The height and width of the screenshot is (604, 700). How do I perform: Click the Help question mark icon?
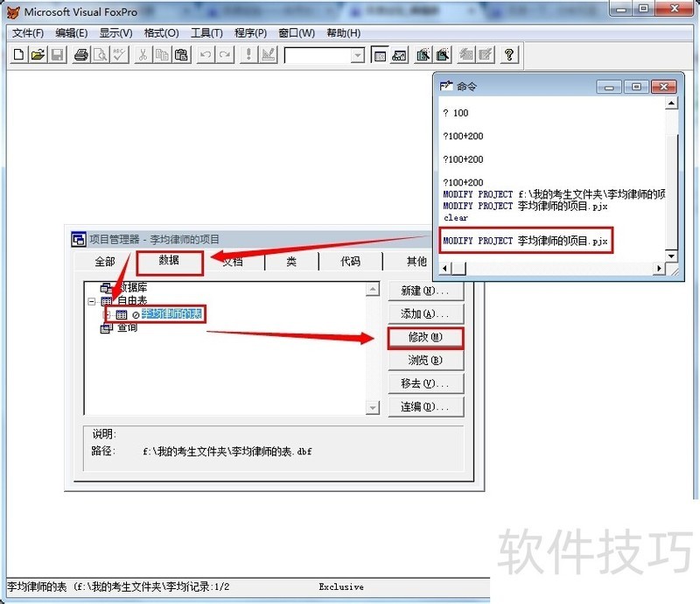(x=509, y=54)
